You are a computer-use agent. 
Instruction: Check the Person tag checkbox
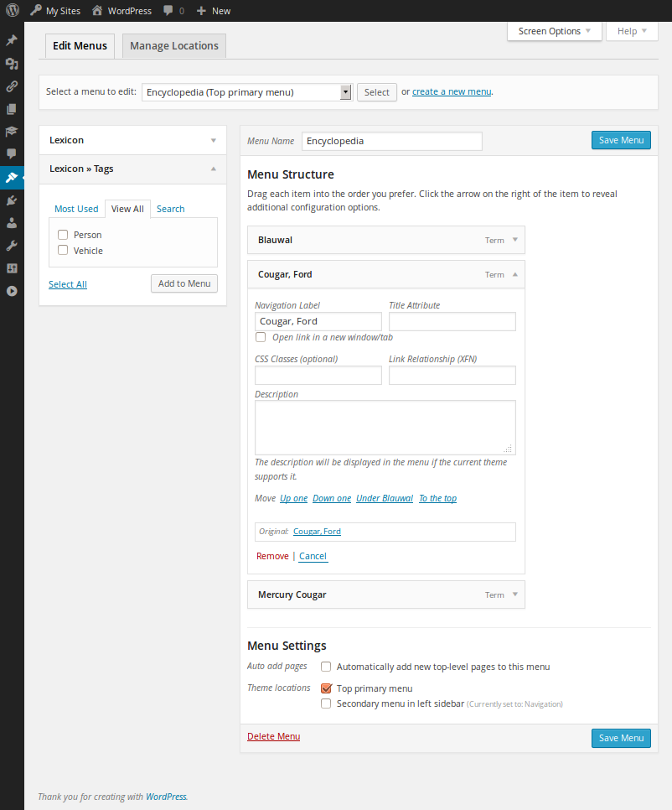click(63, 235)
